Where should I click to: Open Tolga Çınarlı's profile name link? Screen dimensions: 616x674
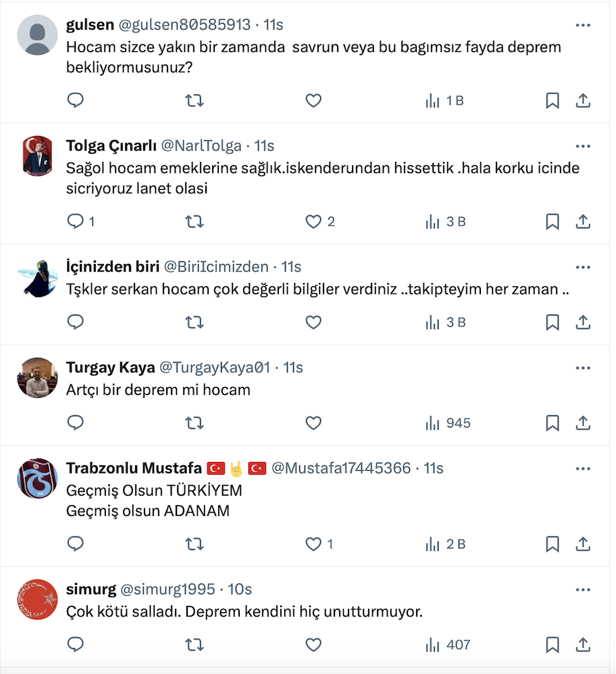(x=111, y=146)
